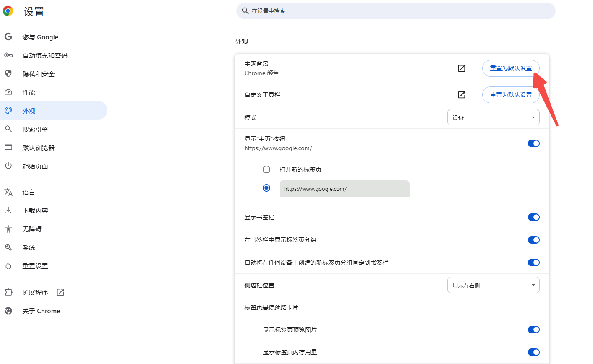The image size is (593, 364).
Task: Click the 主题背景 Chrome 颜色 row text
Action: pyautogui.click(x=261, y=68)
